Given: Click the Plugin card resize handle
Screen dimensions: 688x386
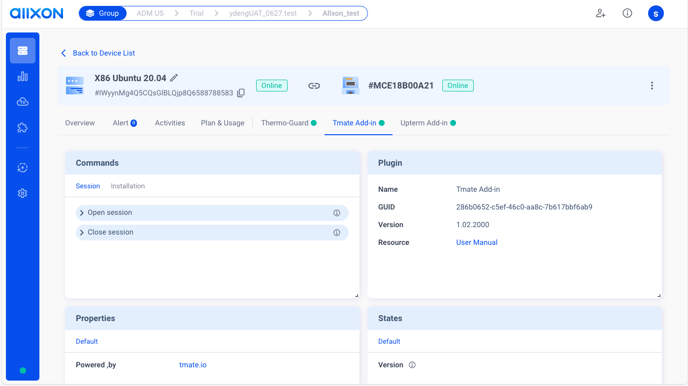Looking at the screenshot, I should pyautogui.click(x=659, y=295).
